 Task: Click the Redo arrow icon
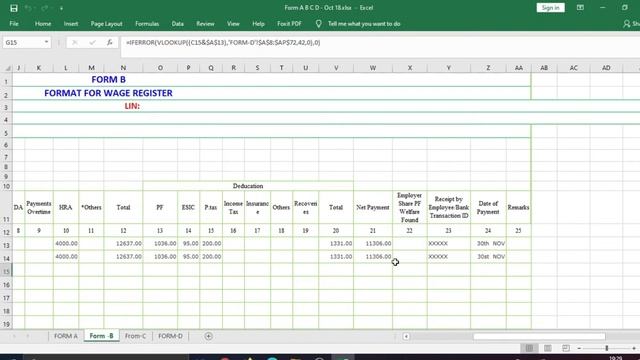(44, 8)
